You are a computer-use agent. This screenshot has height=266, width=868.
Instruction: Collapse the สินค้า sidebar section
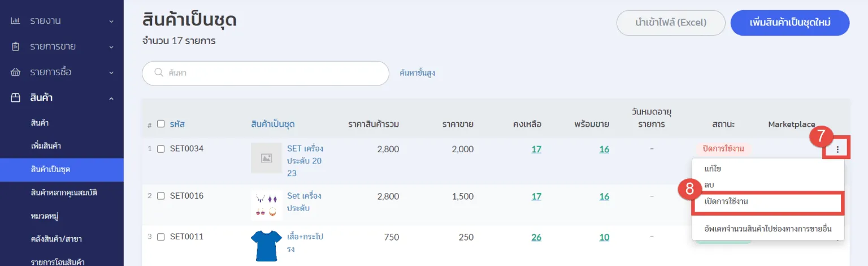point(111,98)
